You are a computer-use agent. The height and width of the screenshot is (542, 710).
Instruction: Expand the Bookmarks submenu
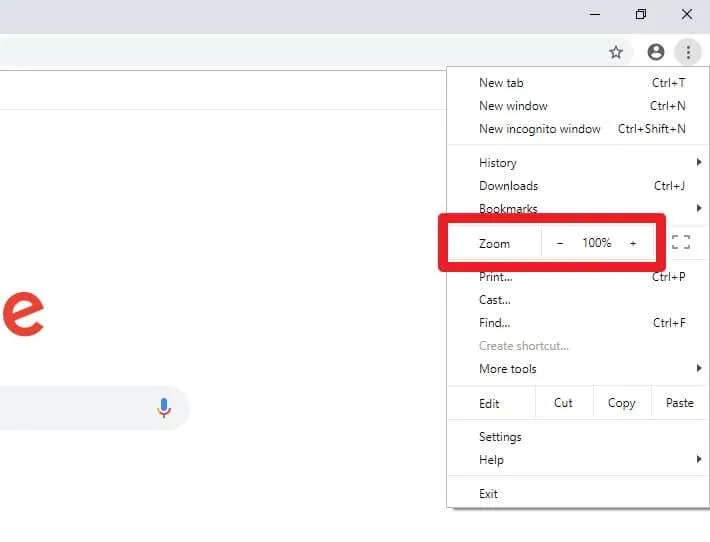(x=578, y=208)
